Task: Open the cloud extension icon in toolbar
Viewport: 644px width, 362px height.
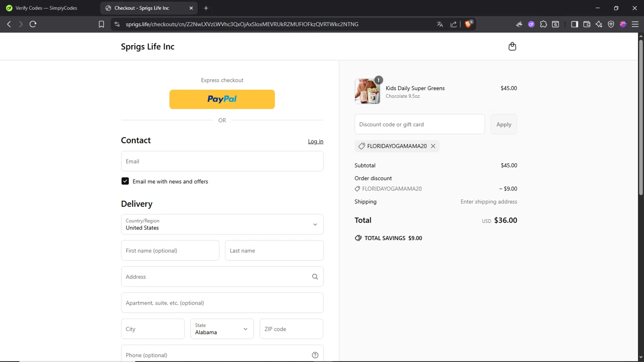Action: pyautogui.click(x=519, y=24)
